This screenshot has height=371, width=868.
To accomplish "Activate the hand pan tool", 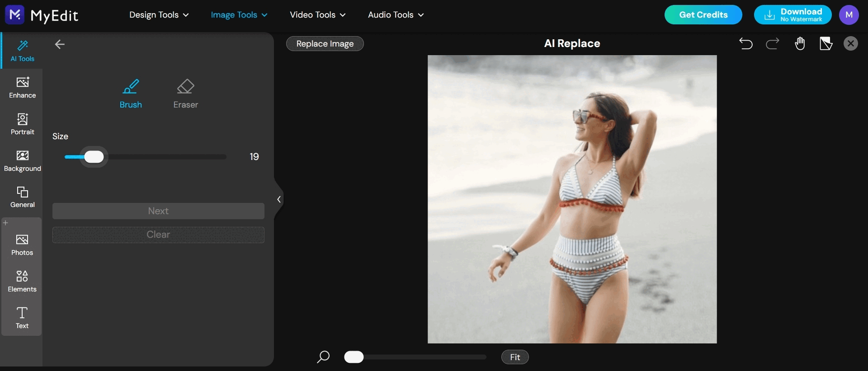I will click(800, 44).
